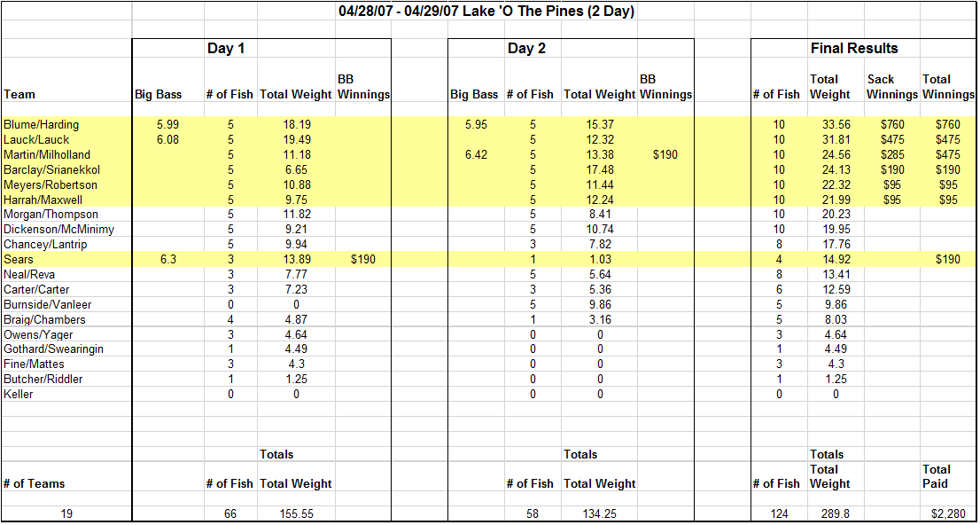
Task: Click the Lake 'O The Pines title cell
Action: click(x=486, y=12)
